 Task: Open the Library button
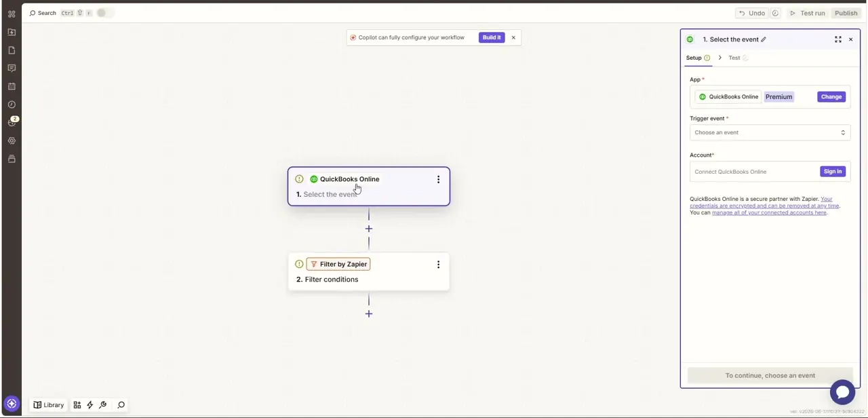(49, 405)
